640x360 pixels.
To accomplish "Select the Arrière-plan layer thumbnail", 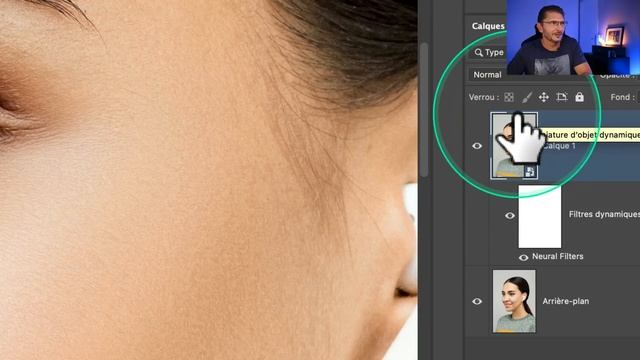I will click(x=514, y=301).
